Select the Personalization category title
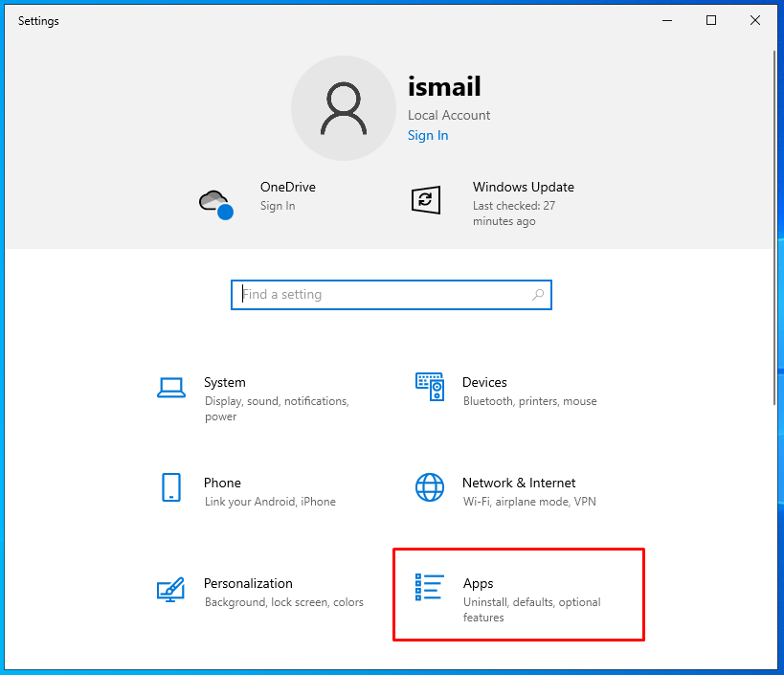Screen dimensions: 784x675 pyautogui.click(x=248, y=583)
